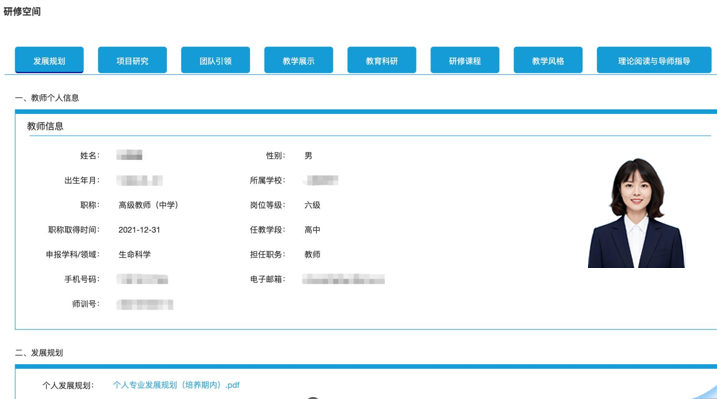The width and height of the screenshot is (717, 399).
Task: Switch to the 研修课程 tab
Action: 465,60
